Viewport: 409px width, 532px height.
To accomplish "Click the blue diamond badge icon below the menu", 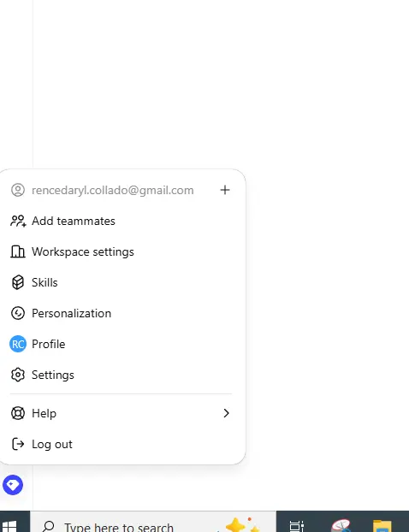I will (x=13, y=485).
